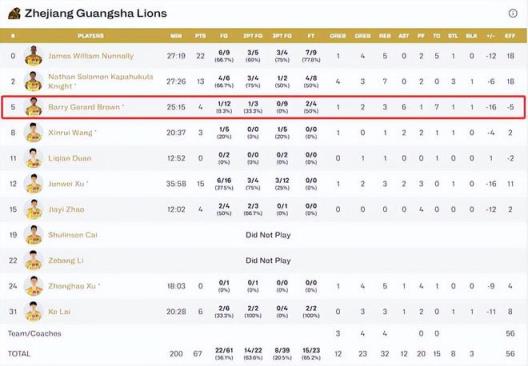The image size is (528, 366).
Task: Open James William Nunnally's player photo
Action: 33,56
